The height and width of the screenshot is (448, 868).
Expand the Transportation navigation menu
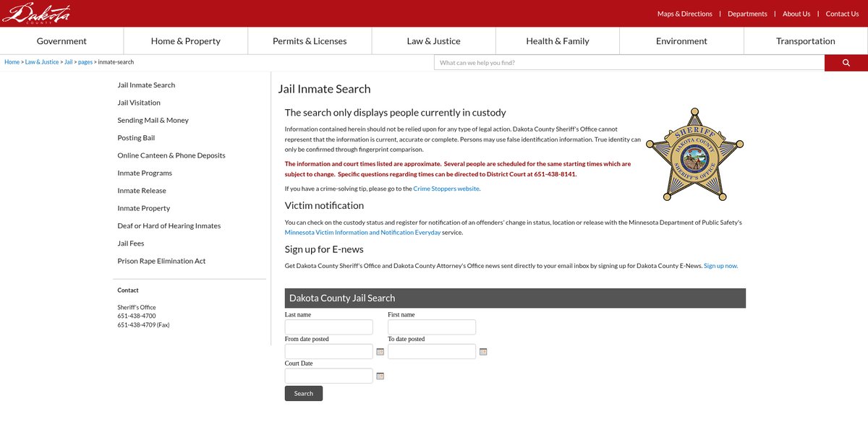[805, 41]
